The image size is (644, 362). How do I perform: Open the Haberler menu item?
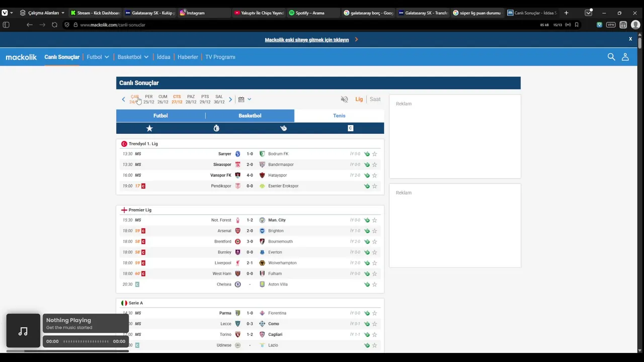(x=188, y=57)
